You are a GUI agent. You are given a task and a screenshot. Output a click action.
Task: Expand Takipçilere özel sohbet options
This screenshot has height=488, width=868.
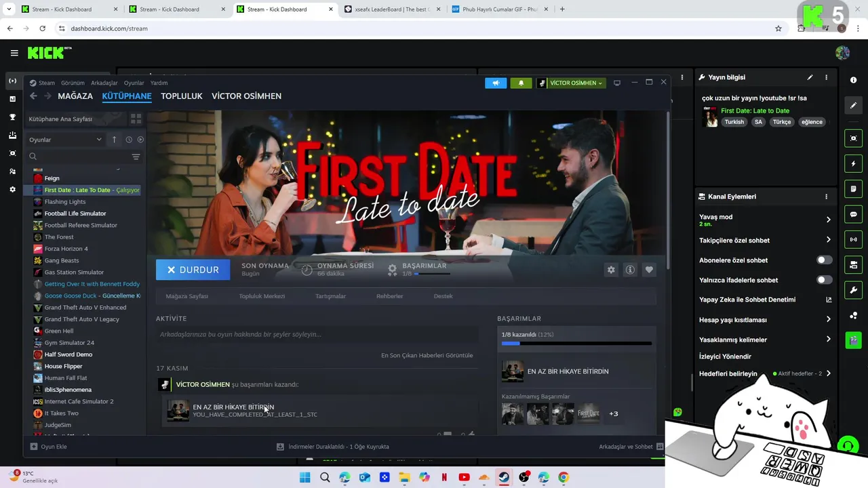828,240
